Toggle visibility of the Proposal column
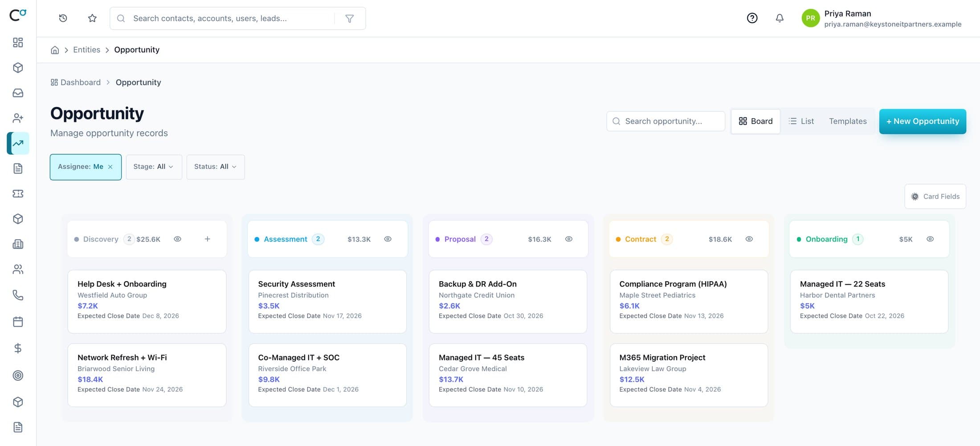The image size is (980, 446). [x=569, y=239]
